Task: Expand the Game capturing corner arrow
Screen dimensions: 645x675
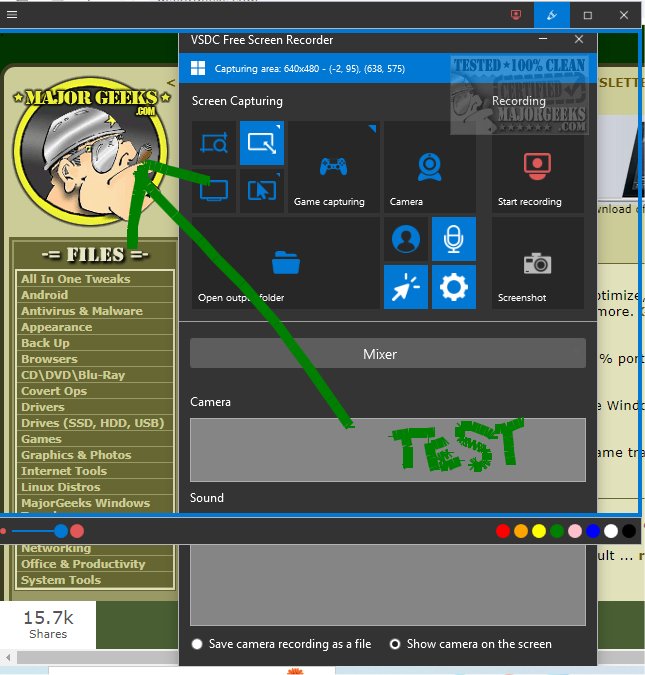Action: pyautogui.click(x=372, y=128)
